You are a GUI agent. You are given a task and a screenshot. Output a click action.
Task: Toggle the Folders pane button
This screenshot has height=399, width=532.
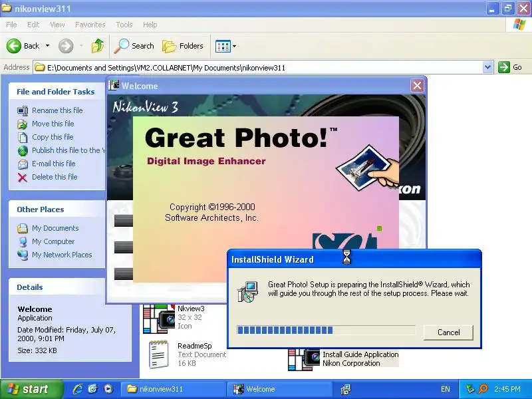point(183,46)
